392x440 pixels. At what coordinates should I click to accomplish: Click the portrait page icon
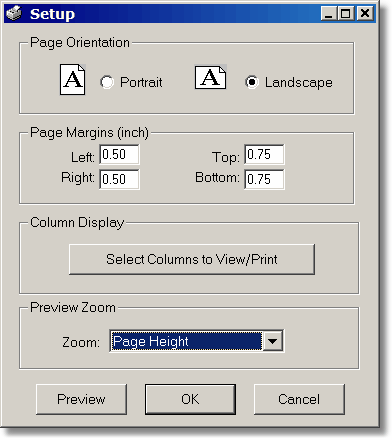coord(73,79)
